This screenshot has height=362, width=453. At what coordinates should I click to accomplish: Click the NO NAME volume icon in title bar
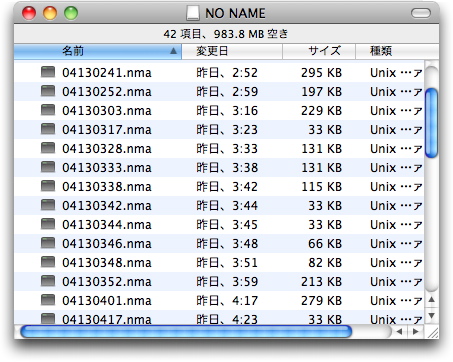[x=193, y=13]
